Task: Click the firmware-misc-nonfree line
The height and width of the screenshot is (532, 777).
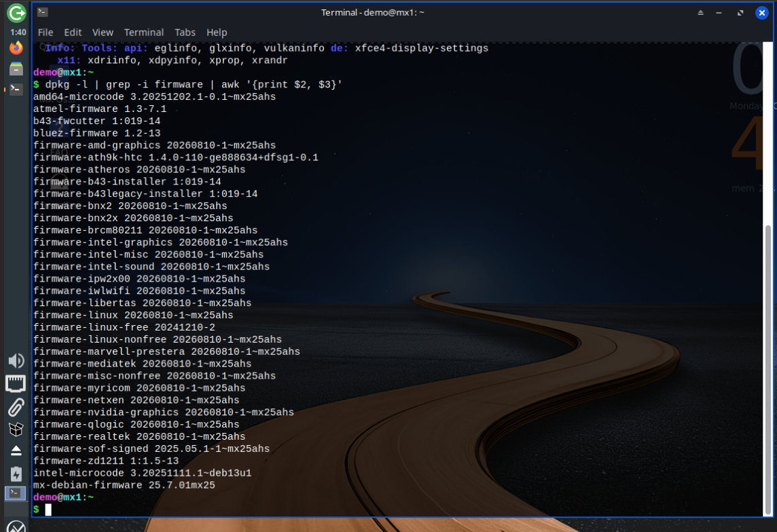Action: 155,376
